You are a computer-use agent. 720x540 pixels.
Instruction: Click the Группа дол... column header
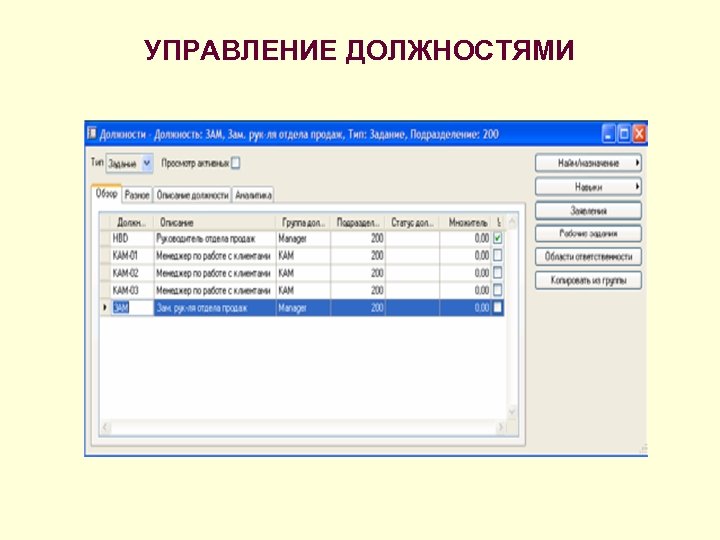pyautogui.click(x=303, y=223)
